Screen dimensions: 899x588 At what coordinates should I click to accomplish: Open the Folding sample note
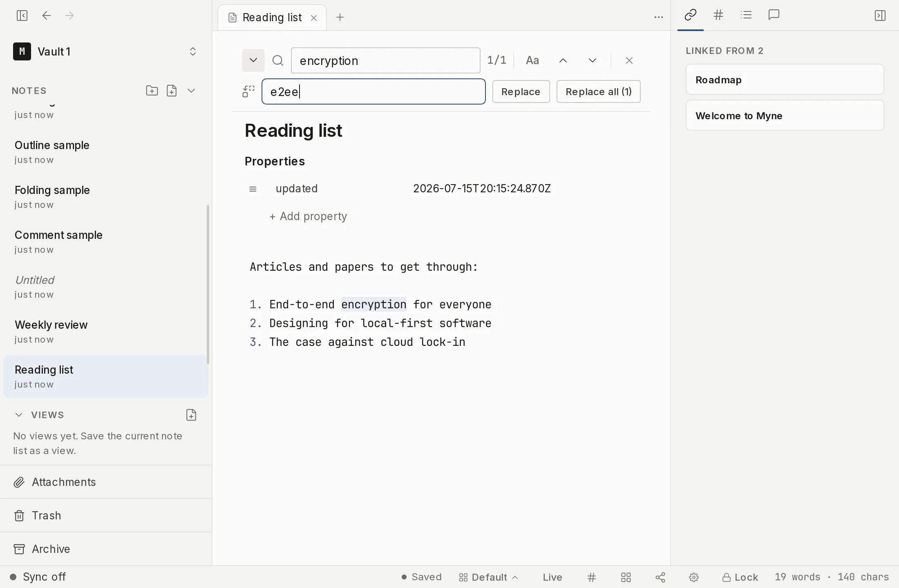click(105, 197)
